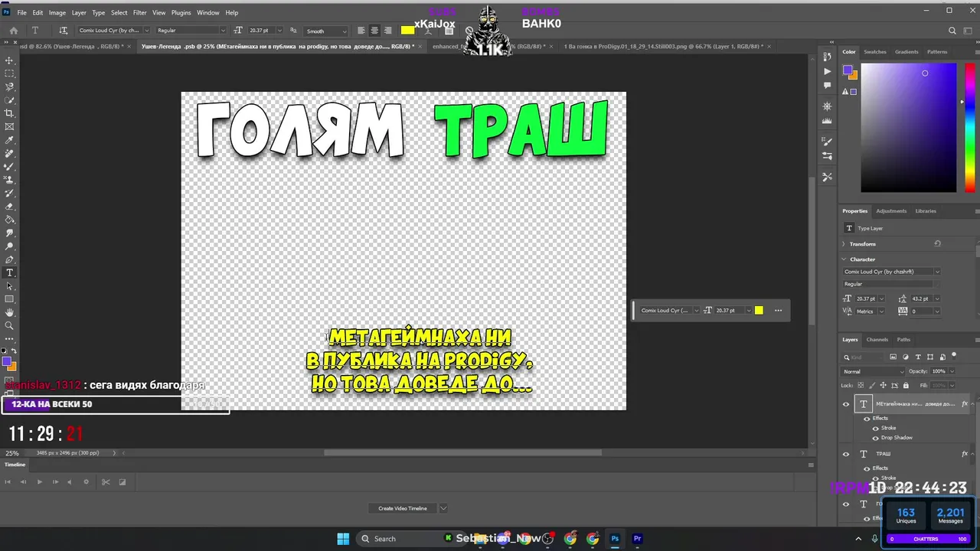The image size is (980, 551).
Task: Select the Move tool
Action: 9,60
